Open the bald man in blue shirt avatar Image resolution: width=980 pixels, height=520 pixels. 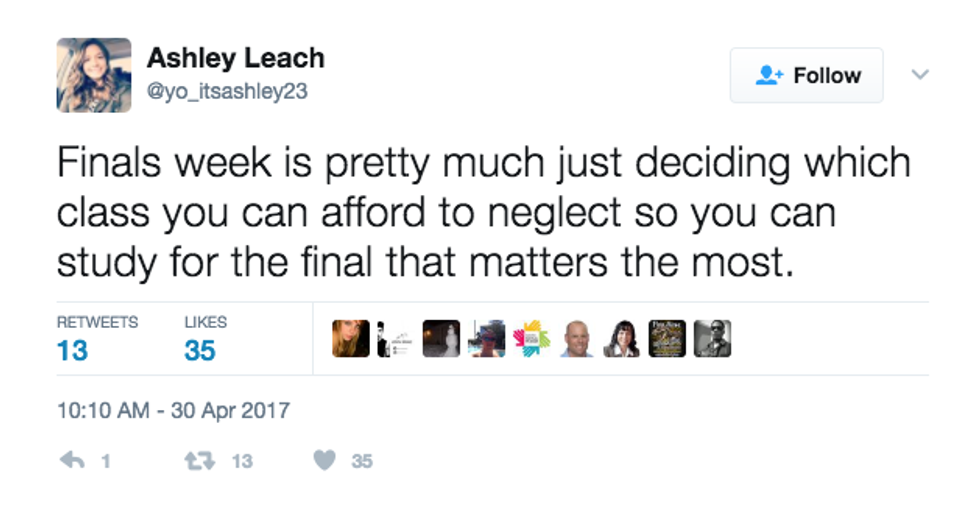coord(576,338)
